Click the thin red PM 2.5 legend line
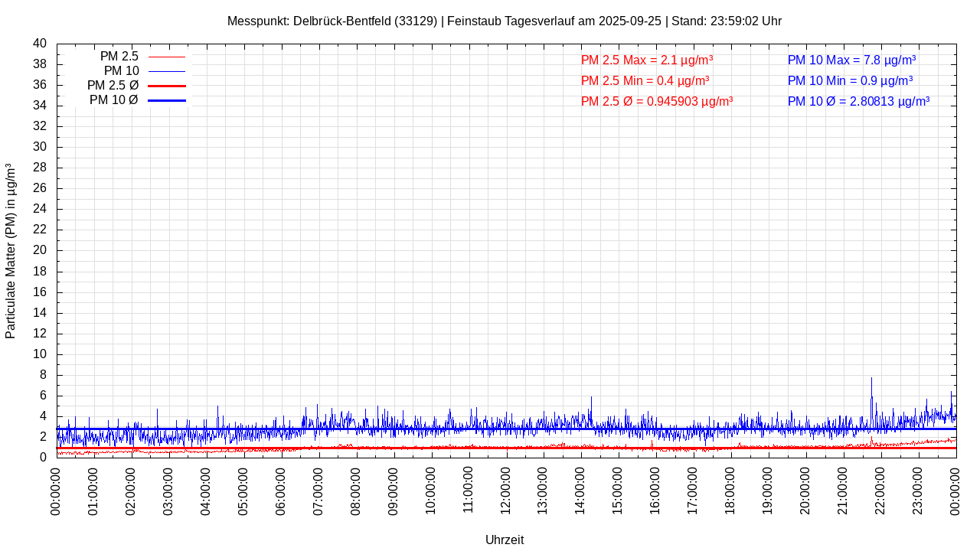980x551 pixels. [166, 57]
